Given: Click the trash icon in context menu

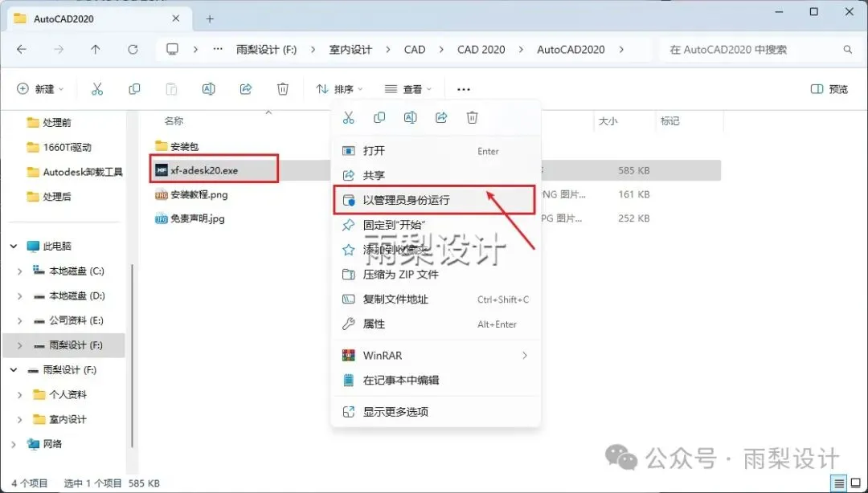Looking at the screenshot, I should tap(473, 117).
